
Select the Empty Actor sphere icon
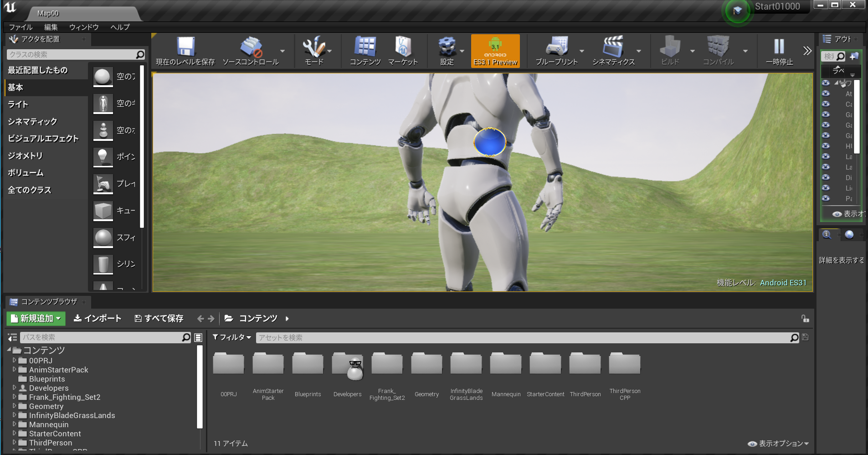click(x=103, y=77)
